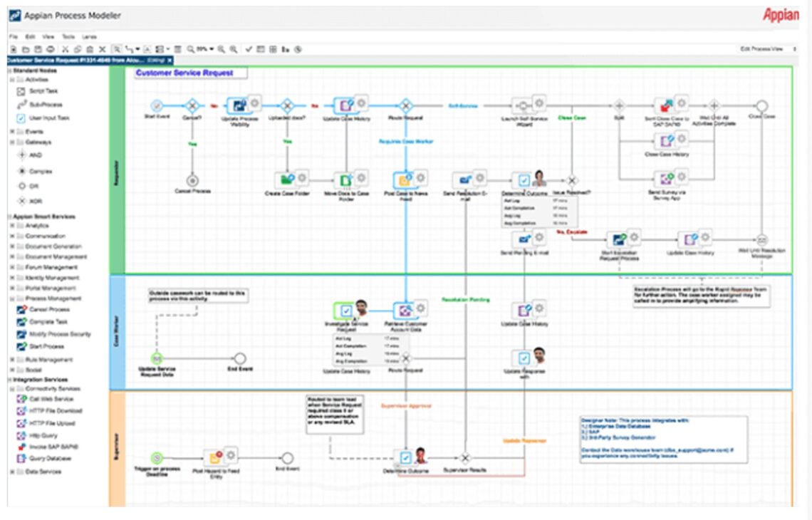Select Call Web Service node
The width and height of the screenshot is (812, 520).
[x=21, y=400]
